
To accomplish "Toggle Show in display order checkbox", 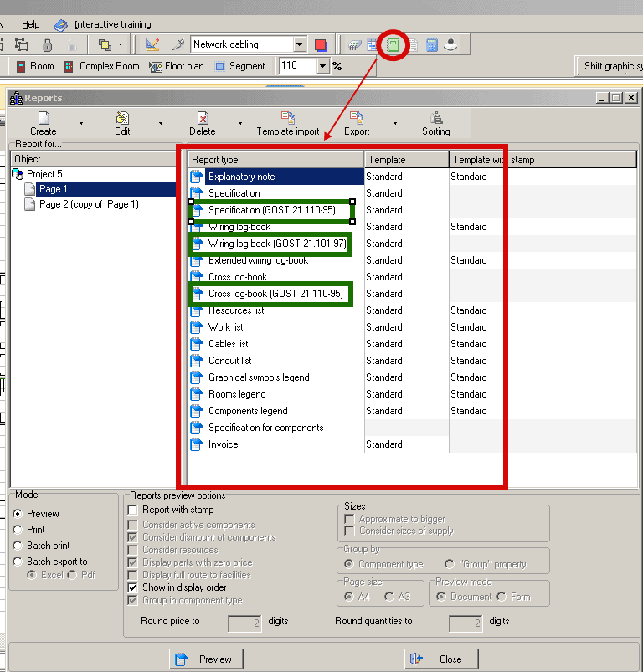I will 133,587.
